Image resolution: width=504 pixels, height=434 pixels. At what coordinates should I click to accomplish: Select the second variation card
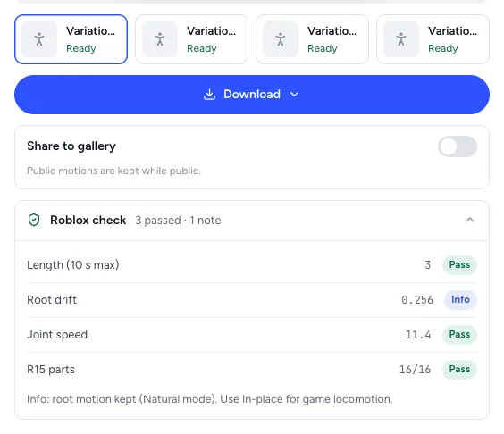[x=191, y=39]
